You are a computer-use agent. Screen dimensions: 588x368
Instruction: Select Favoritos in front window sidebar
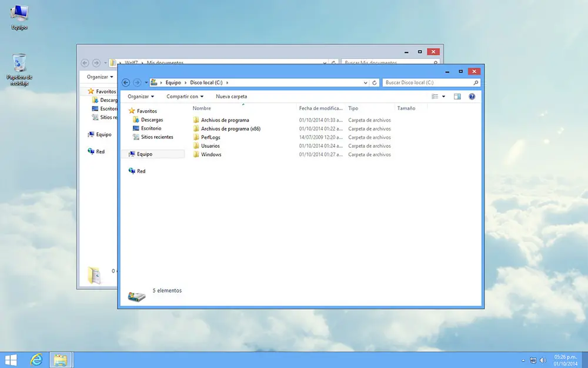[143, 111]
